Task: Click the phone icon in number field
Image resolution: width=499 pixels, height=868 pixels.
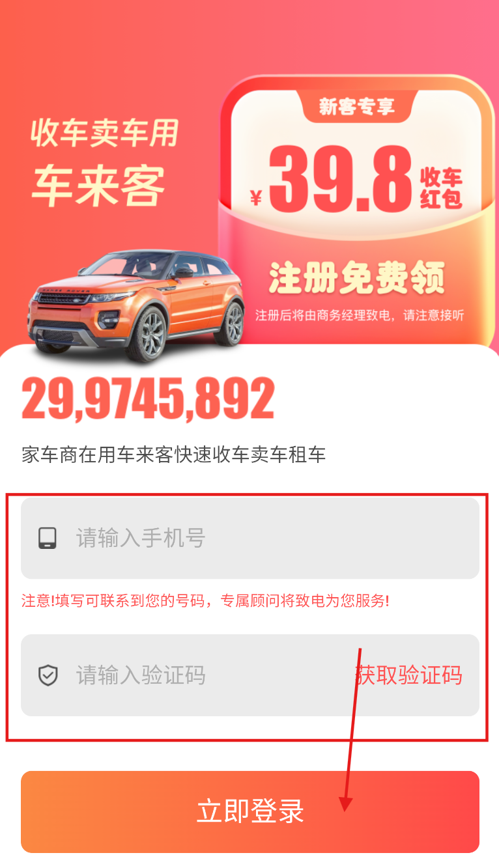Action: pyautogui.click(x=48, y=539)
